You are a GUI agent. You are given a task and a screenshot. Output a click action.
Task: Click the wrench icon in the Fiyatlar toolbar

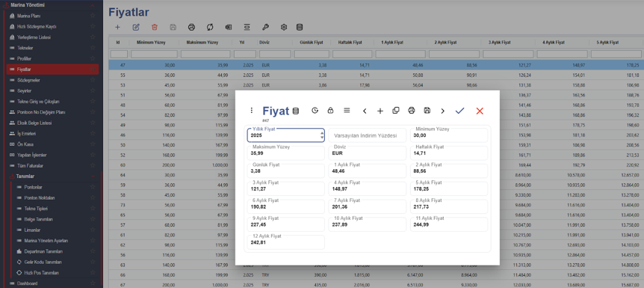[x=265, y=27]
